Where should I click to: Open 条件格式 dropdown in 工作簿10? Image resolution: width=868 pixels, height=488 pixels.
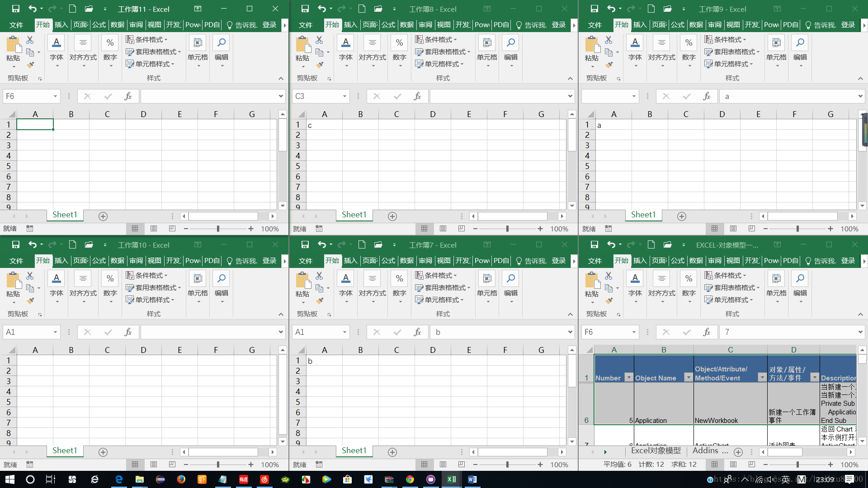[146, 276]
